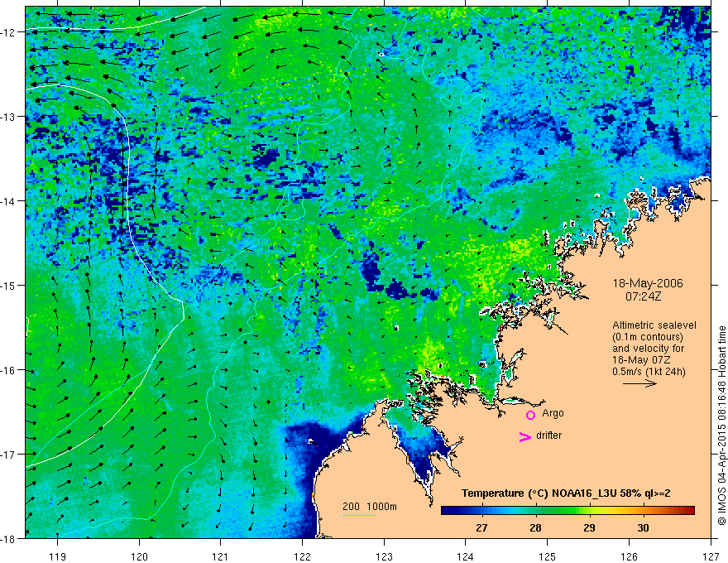Screen dimensions: 728x563
Task: Click the cyan 200m contour legend line
Action: 359,515
